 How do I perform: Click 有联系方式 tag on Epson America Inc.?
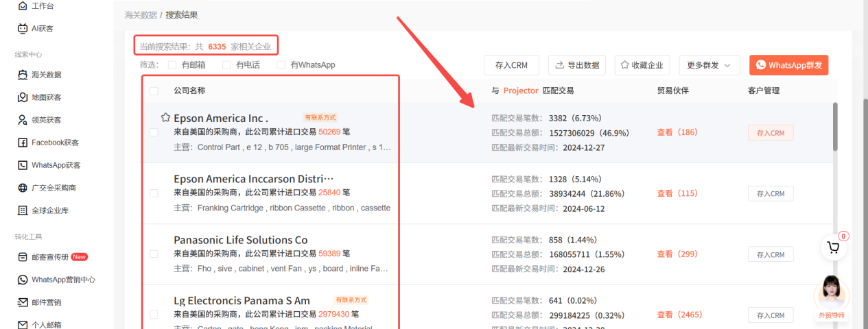click(x=320, y=117)
